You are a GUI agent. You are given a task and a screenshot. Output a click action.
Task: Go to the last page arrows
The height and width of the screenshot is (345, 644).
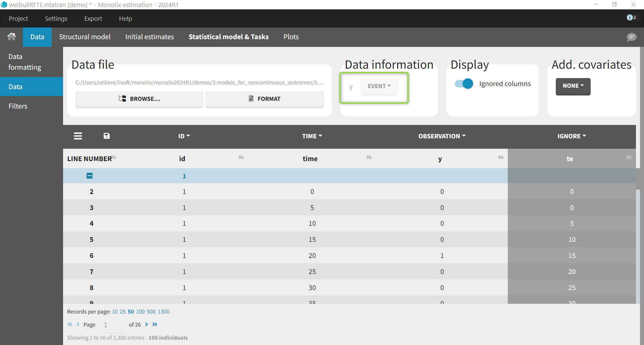pos(155,325)
